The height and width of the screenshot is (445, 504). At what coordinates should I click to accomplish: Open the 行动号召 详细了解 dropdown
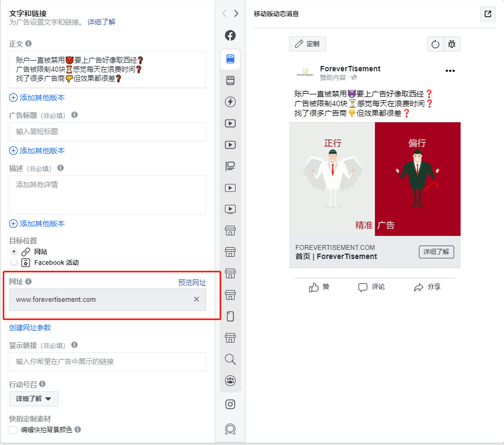click(34, 399)
